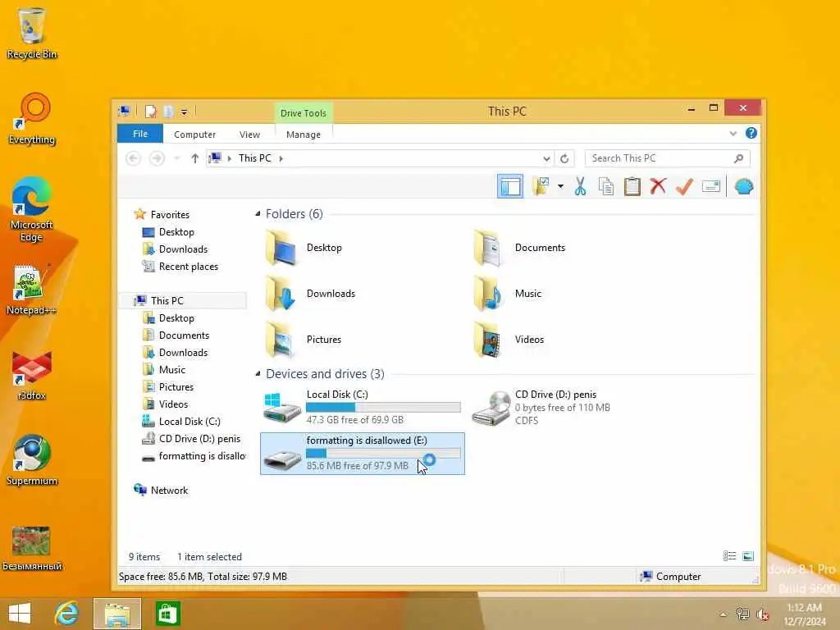Show hidden tray icons arrow
Viewport: 840px width, 630px height.
click(723, 614)
